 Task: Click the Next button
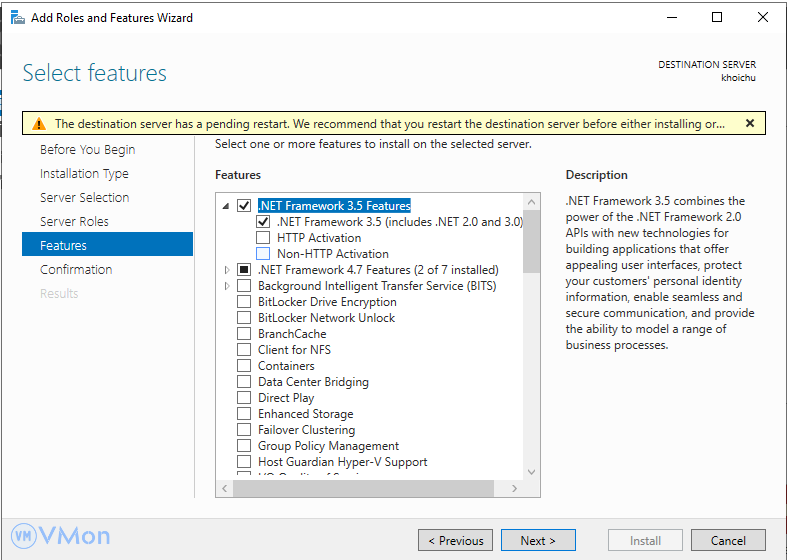[538, 540]
